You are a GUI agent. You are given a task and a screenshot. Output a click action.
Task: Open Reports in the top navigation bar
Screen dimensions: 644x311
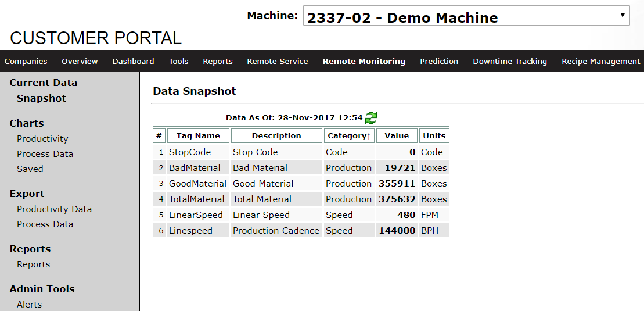(218, 61)
